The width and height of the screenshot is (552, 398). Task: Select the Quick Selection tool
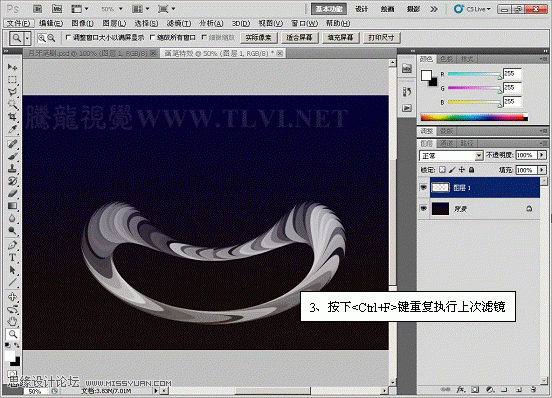coord(12,105)
